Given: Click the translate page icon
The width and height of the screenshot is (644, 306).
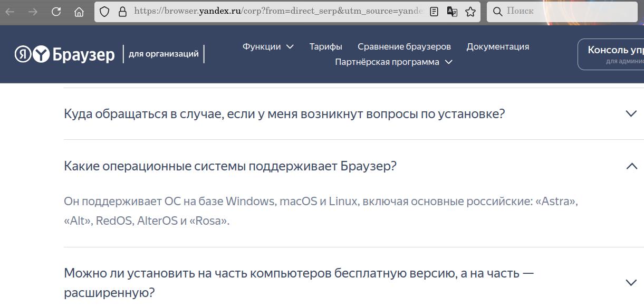Looking at the screenshot, I should point(452,12).
